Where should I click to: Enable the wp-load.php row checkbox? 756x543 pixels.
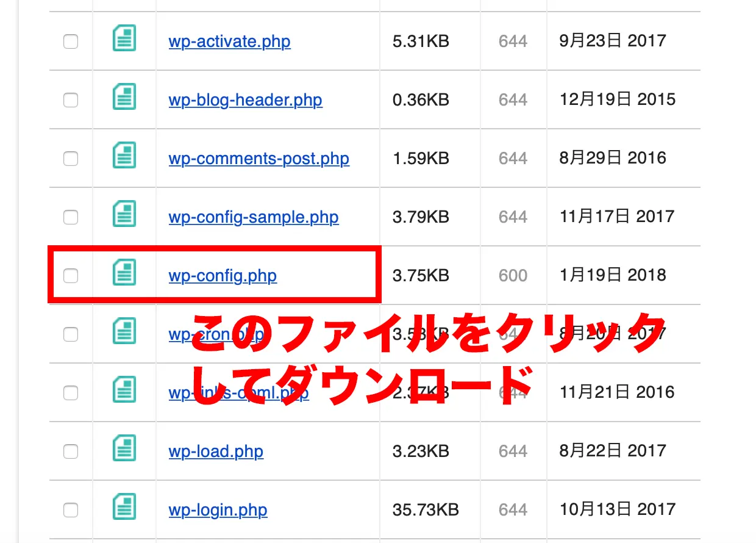71,451
